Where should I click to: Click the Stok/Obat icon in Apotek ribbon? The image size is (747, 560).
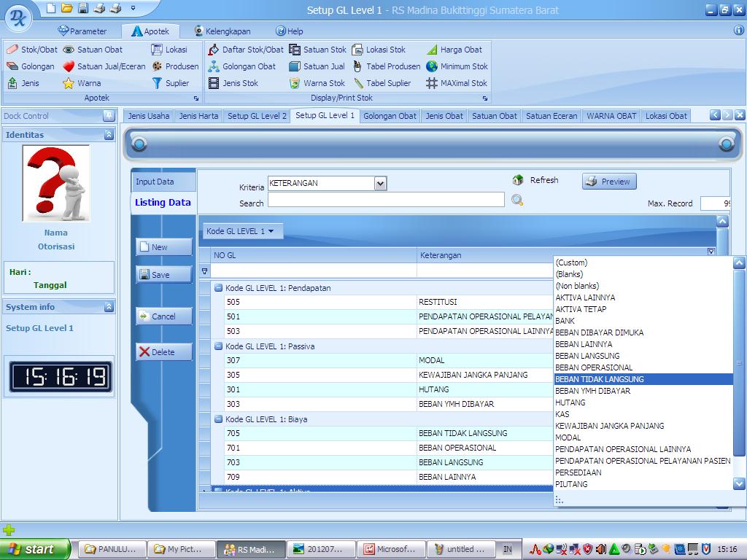pos(12,50)
